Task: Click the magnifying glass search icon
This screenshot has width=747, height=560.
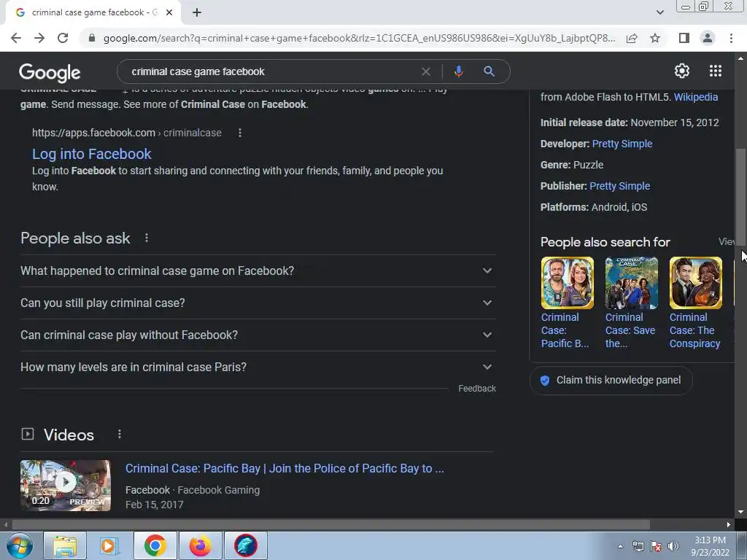Action: pos(489,71)
